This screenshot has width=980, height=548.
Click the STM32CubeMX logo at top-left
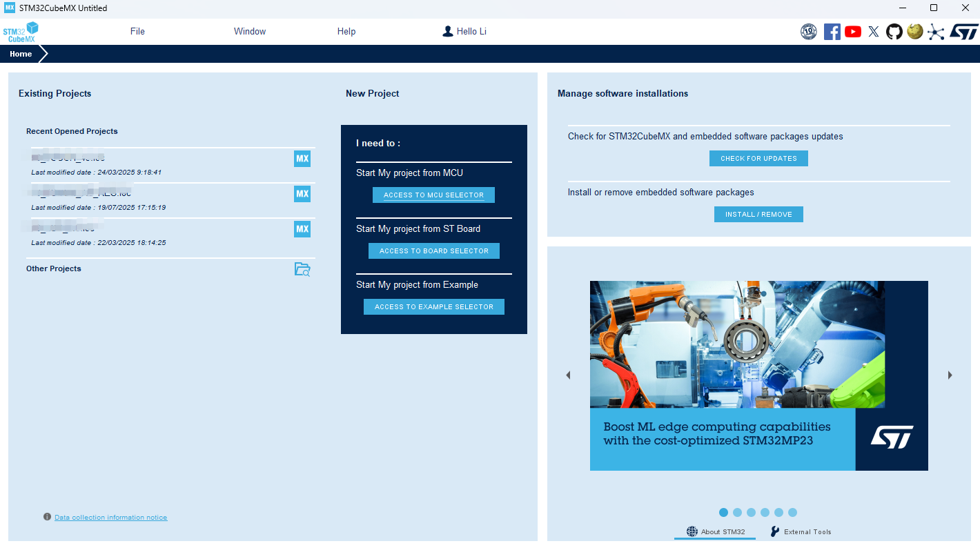pos(21,32)
